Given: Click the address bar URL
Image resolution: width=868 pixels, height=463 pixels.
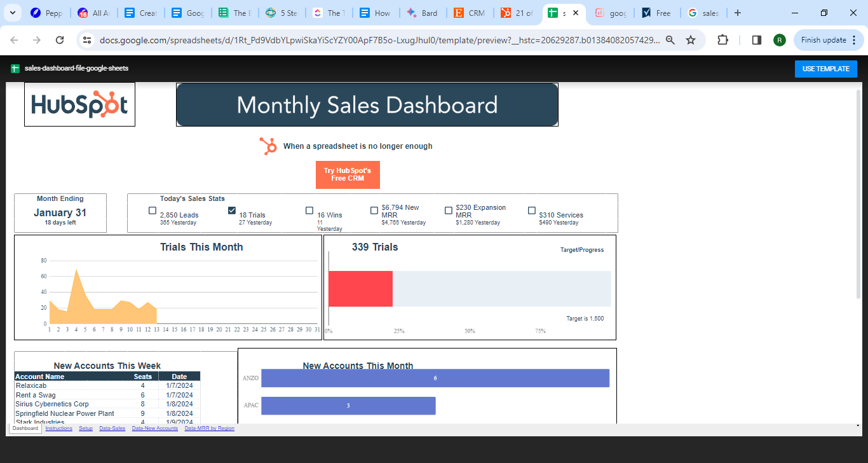Looking at the screenshot, I should coord(379,40).
